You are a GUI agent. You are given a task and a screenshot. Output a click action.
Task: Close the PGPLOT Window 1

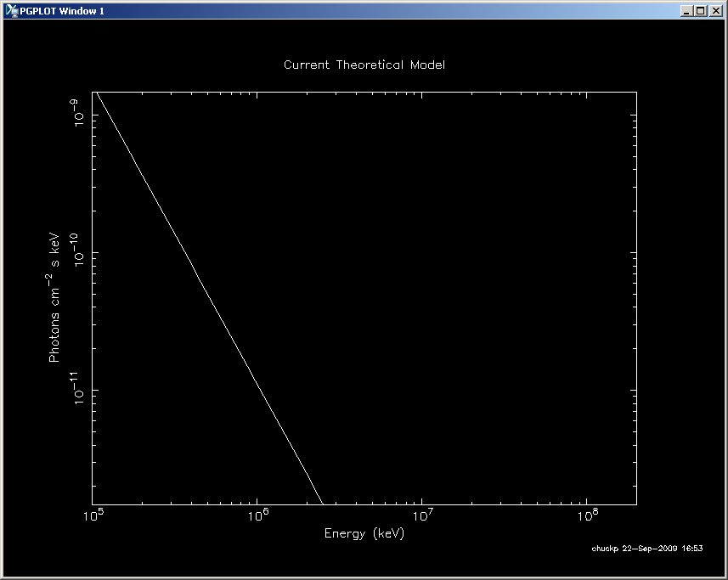tap(716, 11)
